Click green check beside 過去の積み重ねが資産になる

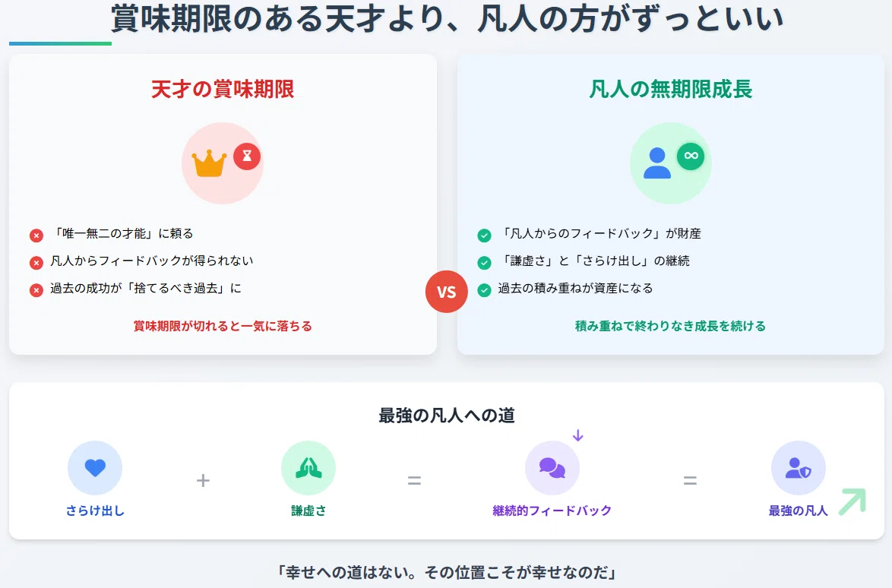click(484, 290)
